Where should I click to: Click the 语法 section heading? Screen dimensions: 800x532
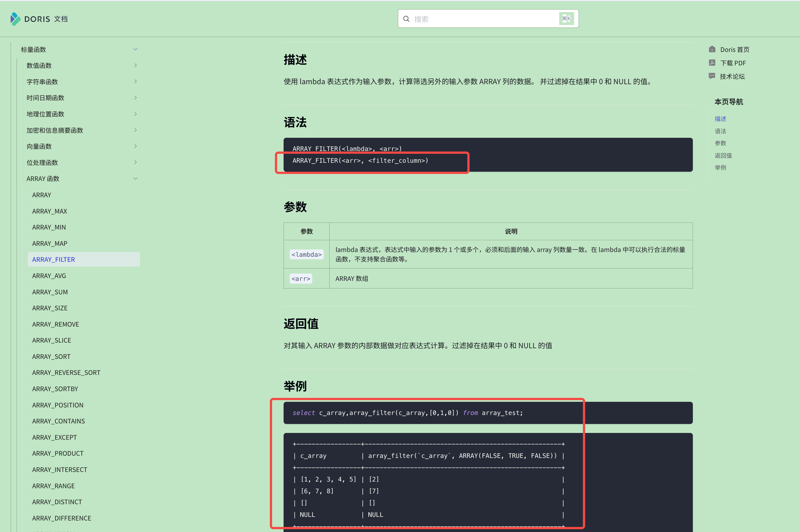(295, 122)
